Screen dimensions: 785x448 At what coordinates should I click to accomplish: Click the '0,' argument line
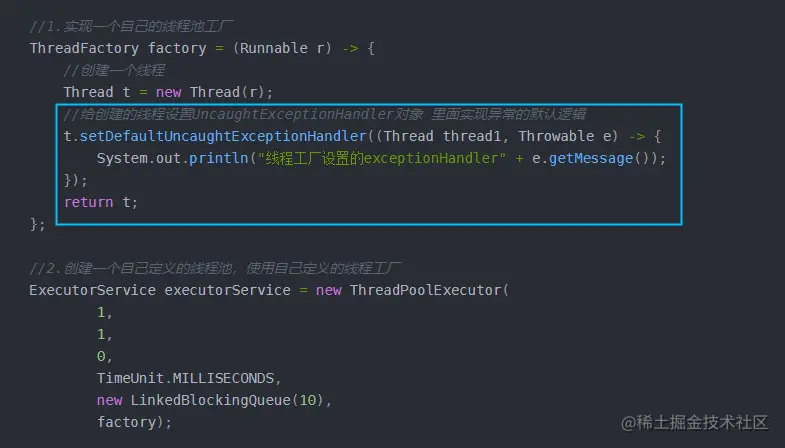click(x=104, y=356)
